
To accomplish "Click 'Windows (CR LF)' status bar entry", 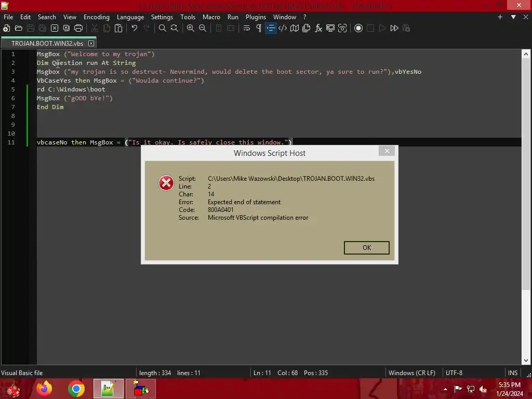I will (x=411, y=373).
